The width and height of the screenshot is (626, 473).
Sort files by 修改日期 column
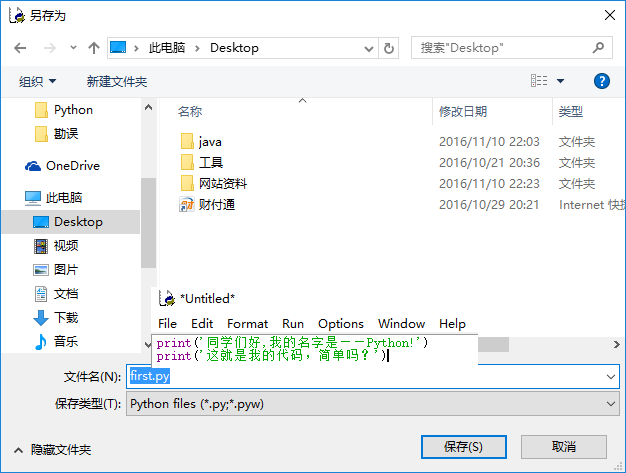[463, 111]
